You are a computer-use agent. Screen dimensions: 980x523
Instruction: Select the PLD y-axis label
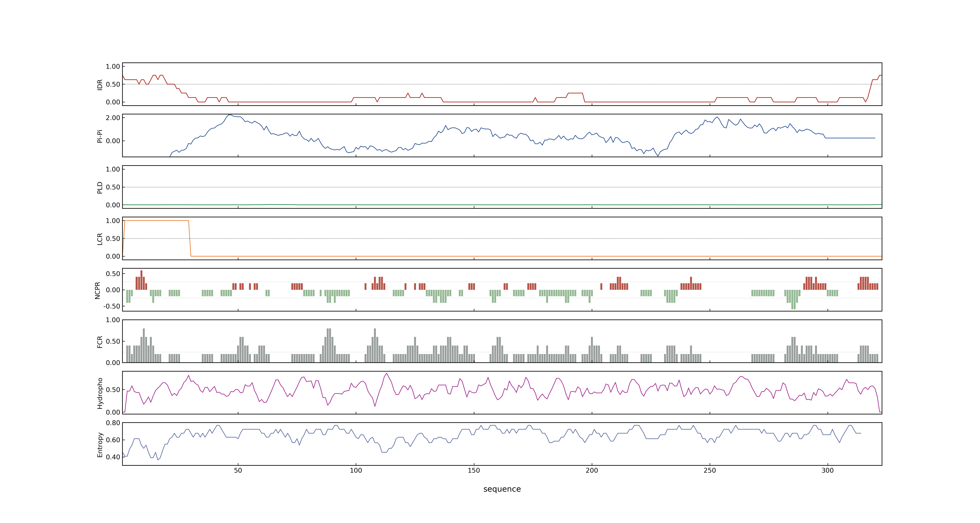(x=100, y=187)
